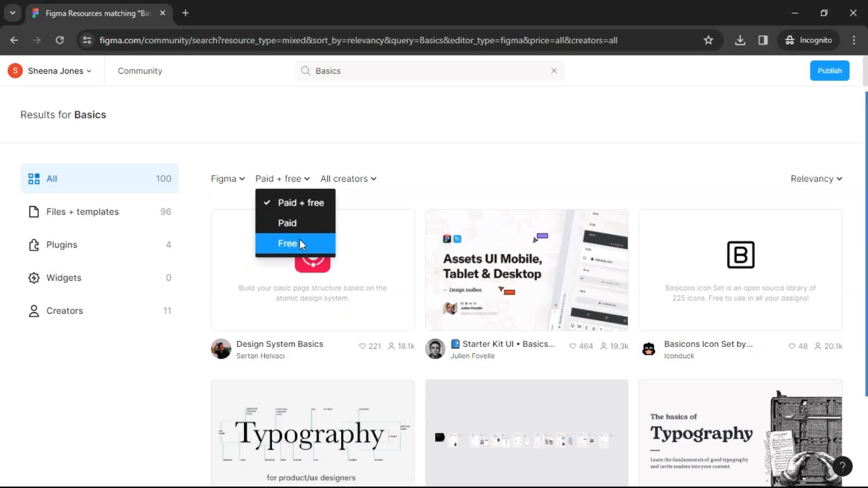Like Design System Basics heart icon

(x=362, y=346)
